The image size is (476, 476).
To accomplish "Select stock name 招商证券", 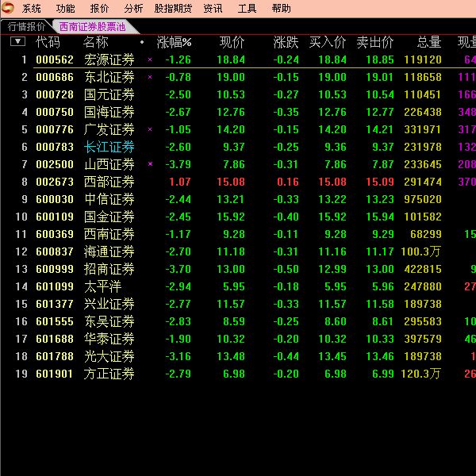I will 109,269.
